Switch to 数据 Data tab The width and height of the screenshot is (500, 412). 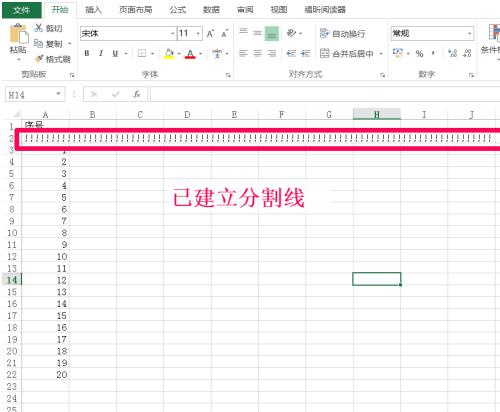pyautogui.click(x=211, y=10)
